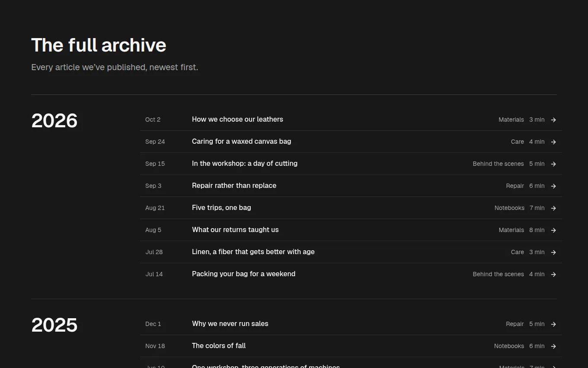Open Linen, a fiber that gets better with age

[x=253, y=252]
